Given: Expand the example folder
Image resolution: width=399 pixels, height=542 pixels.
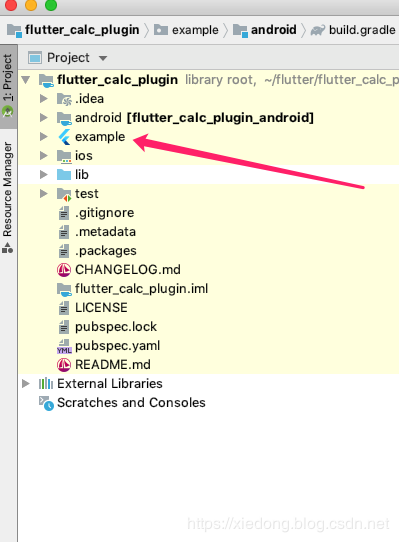Looking at the screenshot, I should [x=44, y=137].
